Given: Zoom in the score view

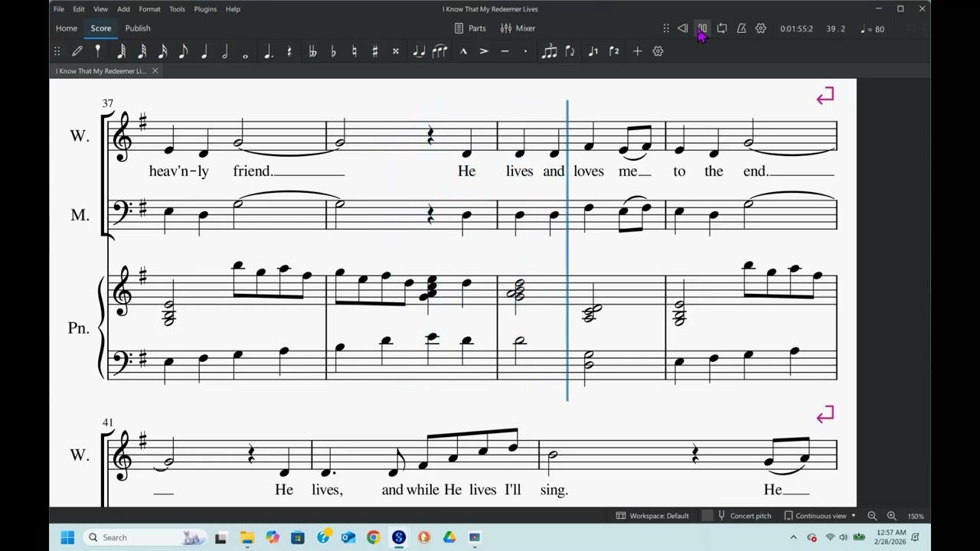Looking at the screenshot, I should 891,516.
